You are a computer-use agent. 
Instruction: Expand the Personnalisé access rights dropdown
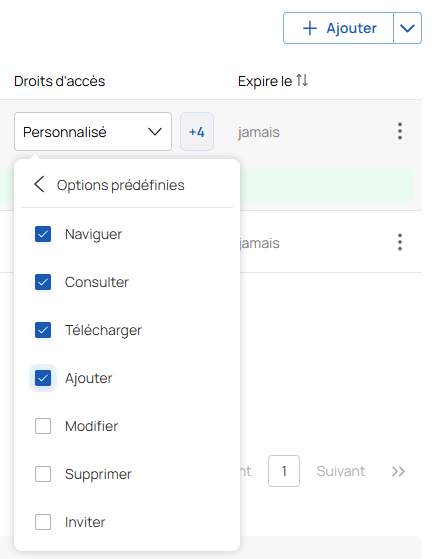point(93,132)
